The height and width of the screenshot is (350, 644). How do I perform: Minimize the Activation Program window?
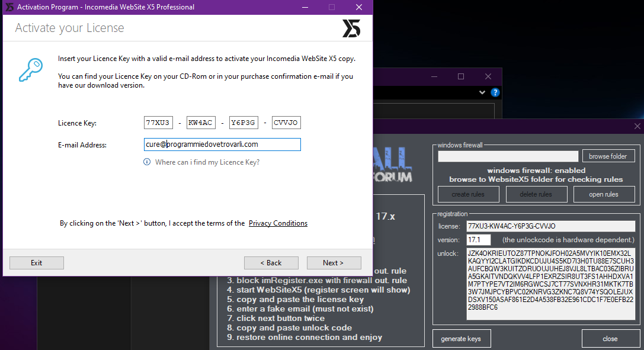coord(305,7)
